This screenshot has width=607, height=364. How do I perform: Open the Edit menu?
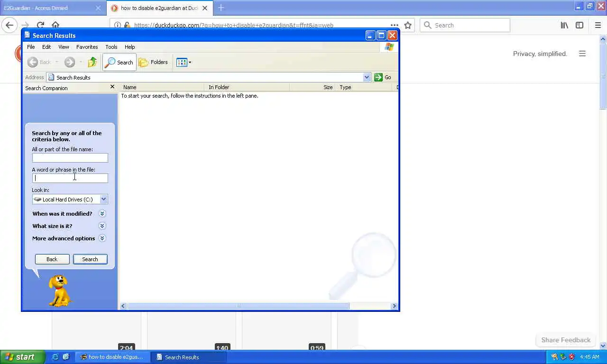click(x=46, y=47)
